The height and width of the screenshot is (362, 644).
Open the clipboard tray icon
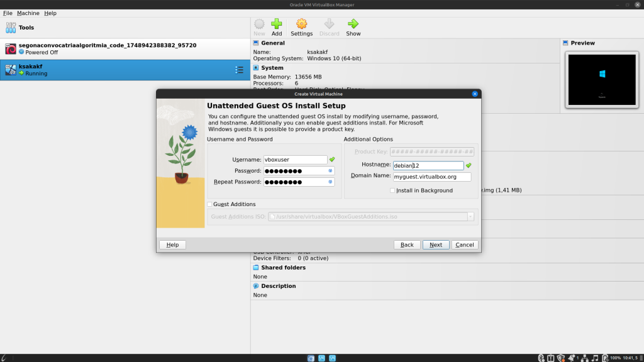(x=551, y=358)
